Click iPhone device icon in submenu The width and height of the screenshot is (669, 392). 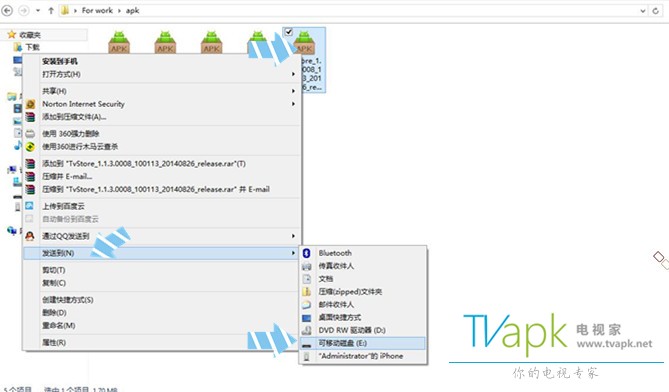306,356
